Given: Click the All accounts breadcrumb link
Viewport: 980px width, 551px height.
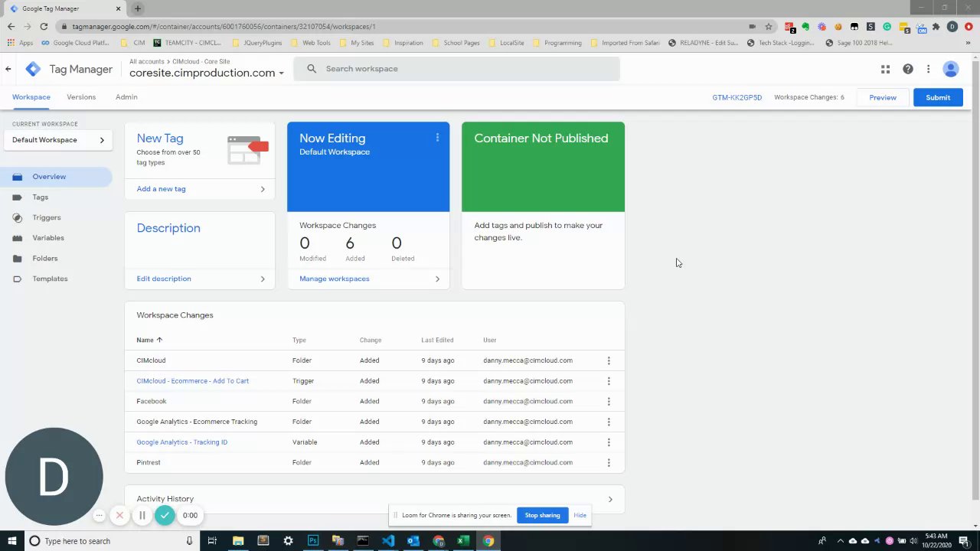Looking at the screenshot, I should 147,61.
